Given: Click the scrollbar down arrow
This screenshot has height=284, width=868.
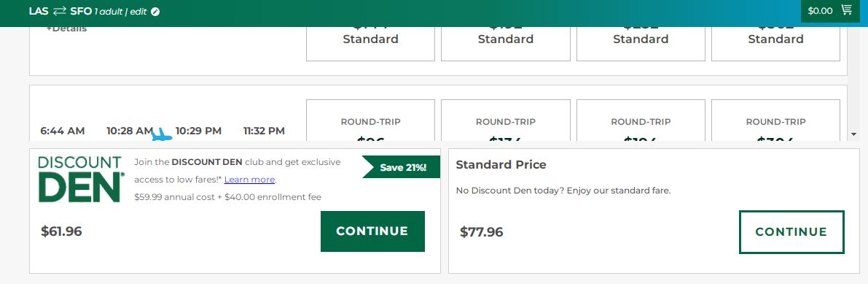Looking at the screenshot, I should [853, 134].
